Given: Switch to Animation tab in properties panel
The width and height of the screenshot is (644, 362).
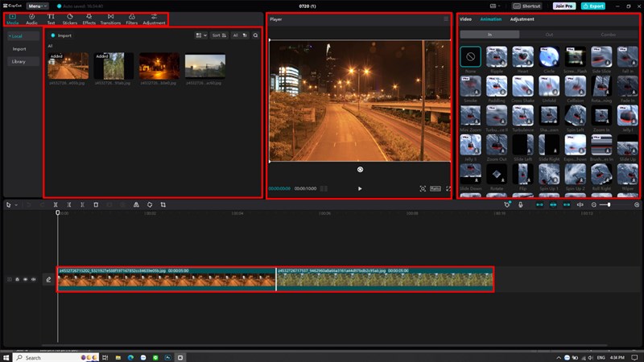Looking at the screenshot, I should pos(491,19).
